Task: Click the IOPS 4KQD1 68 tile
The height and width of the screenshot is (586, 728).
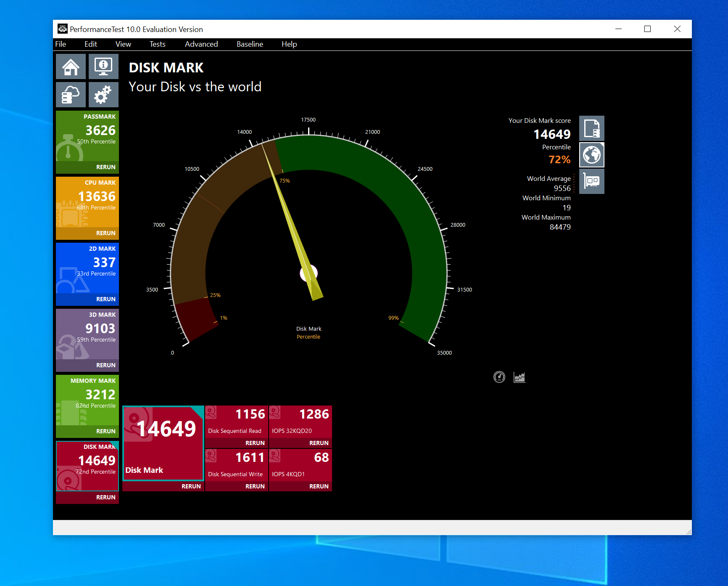Action: [301, 465]
